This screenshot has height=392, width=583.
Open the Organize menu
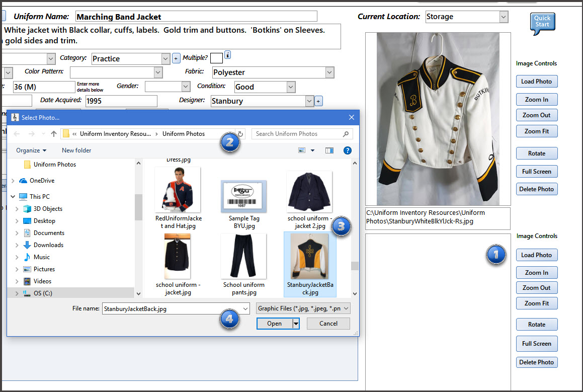click(x=31, y=150)
